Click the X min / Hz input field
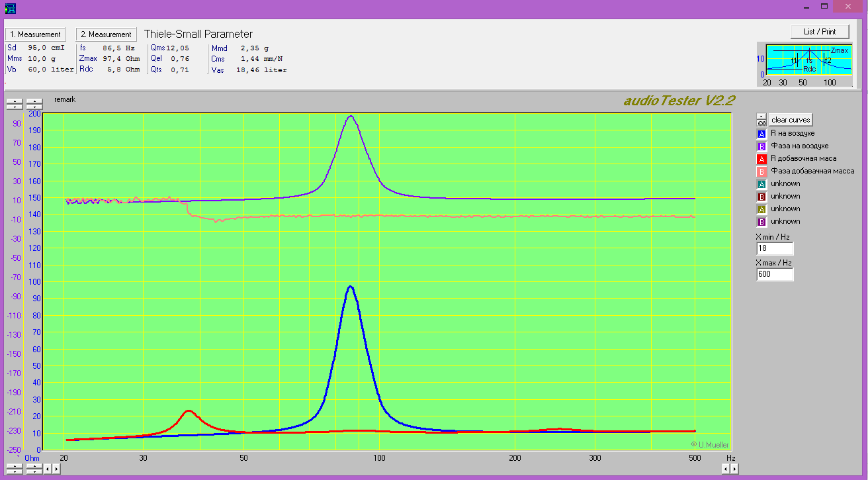Viewport: 868px width, 480px height. pyautogui.click(x=774, y=249)
